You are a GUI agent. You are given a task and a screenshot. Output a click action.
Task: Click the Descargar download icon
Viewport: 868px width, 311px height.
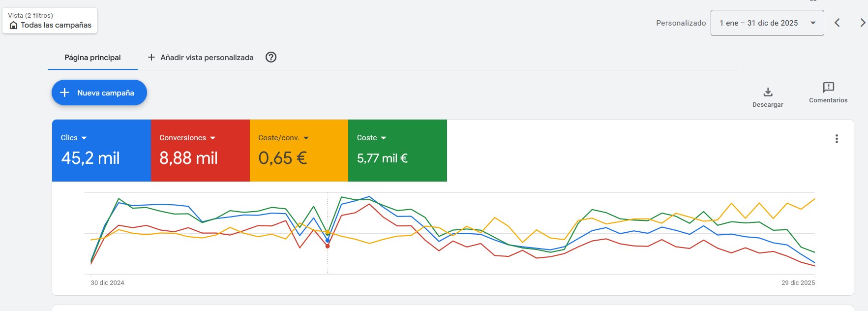pos(768,92)
